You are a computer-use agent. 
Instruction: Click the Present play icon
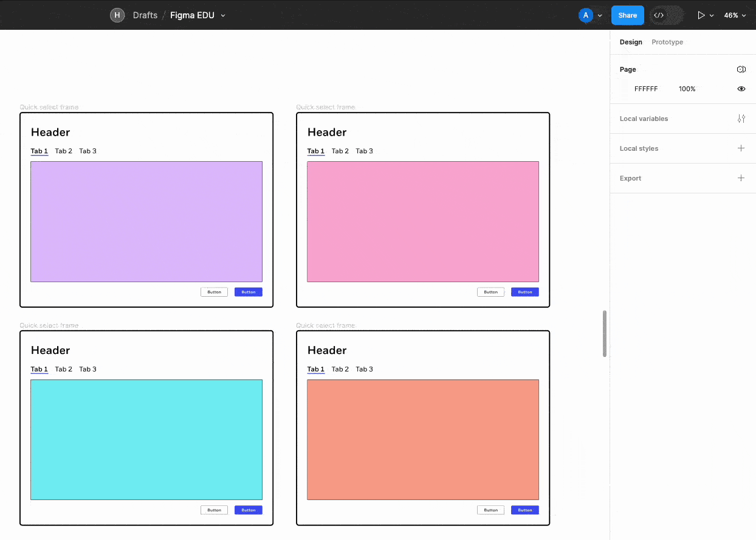pos(701,15)
